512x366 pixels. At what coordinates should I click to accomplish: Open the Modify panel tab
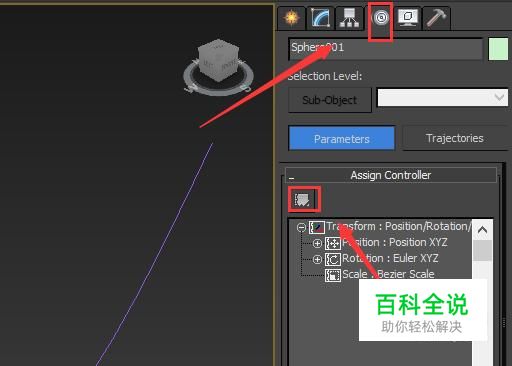320,18
